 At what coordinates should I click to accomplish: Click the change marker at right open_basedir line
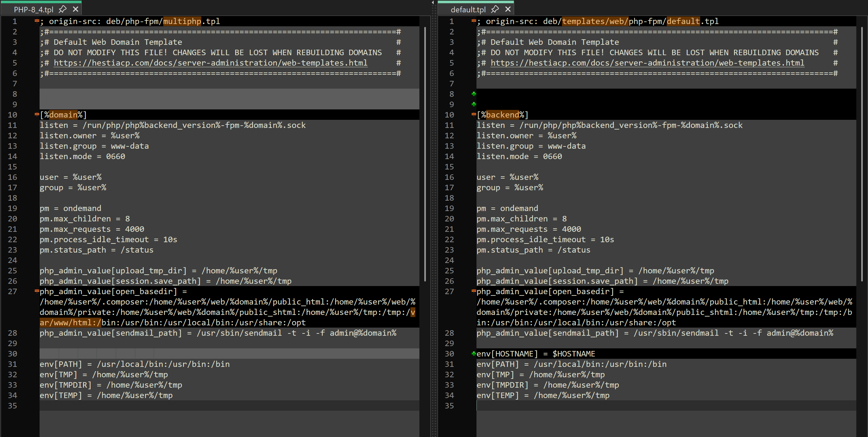click(474, 291)
